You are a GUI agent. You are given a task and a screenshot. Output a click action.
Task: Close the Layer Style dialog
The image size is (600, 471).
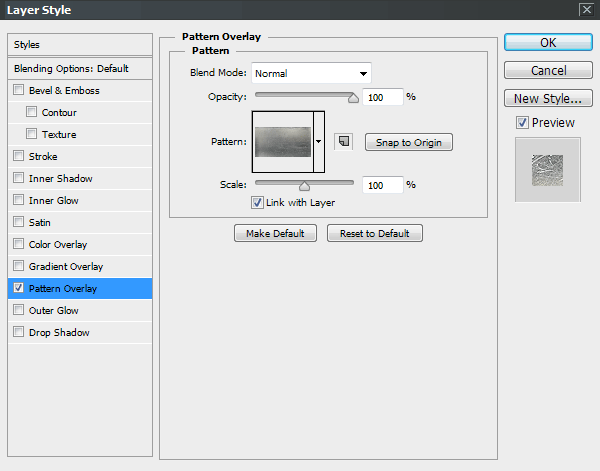tap(586, 9)
